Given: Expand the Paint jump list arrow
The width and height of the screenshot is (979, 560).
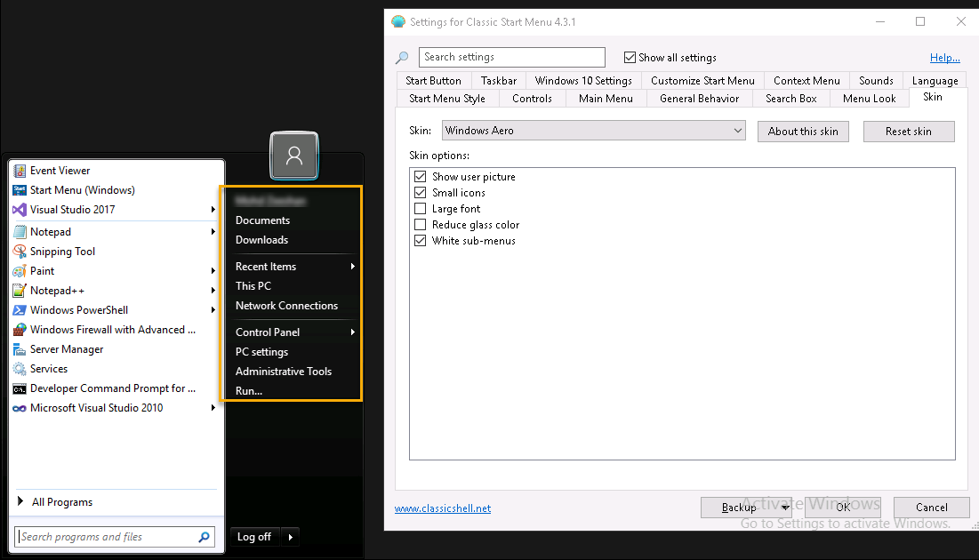Looking at the screenshot, I should tap(213, 271).
